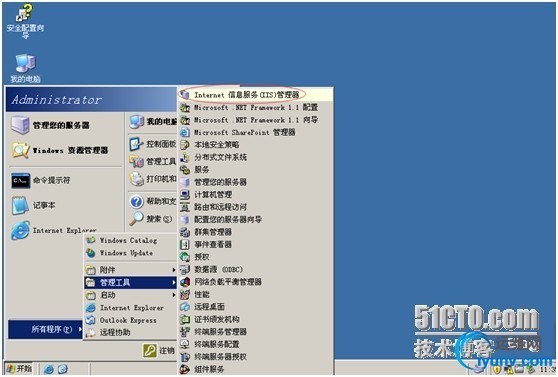Open 管理您的服务器 in the submenu
Viewport: 558px width, 377px height.
[x=255, y=182]
